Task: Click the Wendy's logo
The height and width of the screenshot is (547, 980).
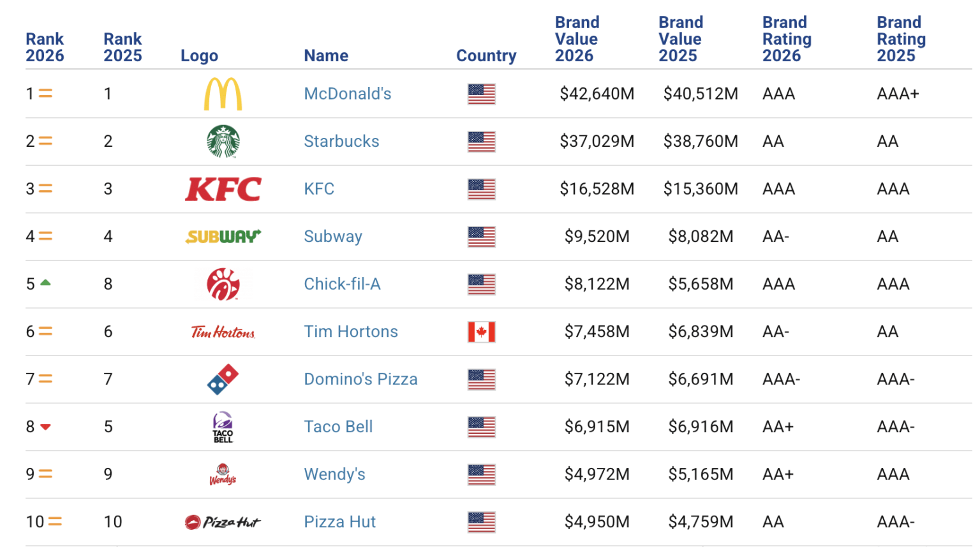Action: click(223, 474)
